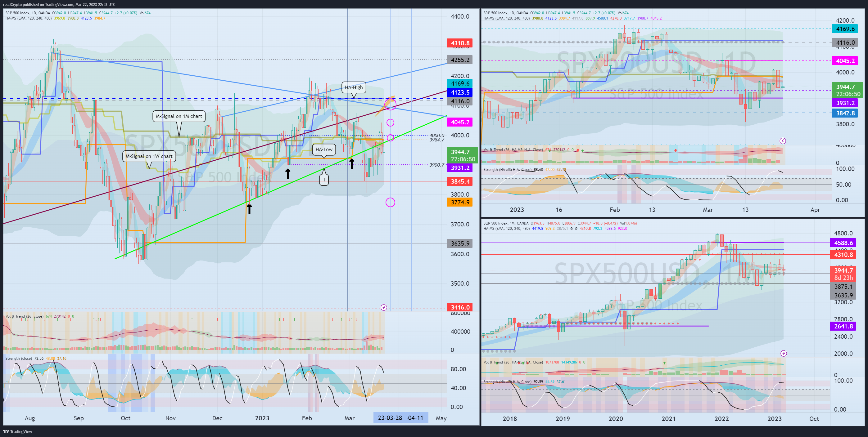Click the red 3845.4 price label
The image size is (868, 437).
point(459,181)
